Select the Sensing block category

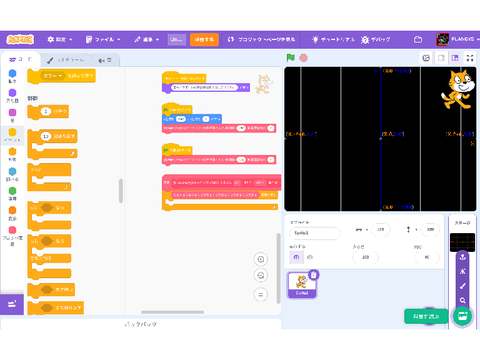(x=12, y=174)
